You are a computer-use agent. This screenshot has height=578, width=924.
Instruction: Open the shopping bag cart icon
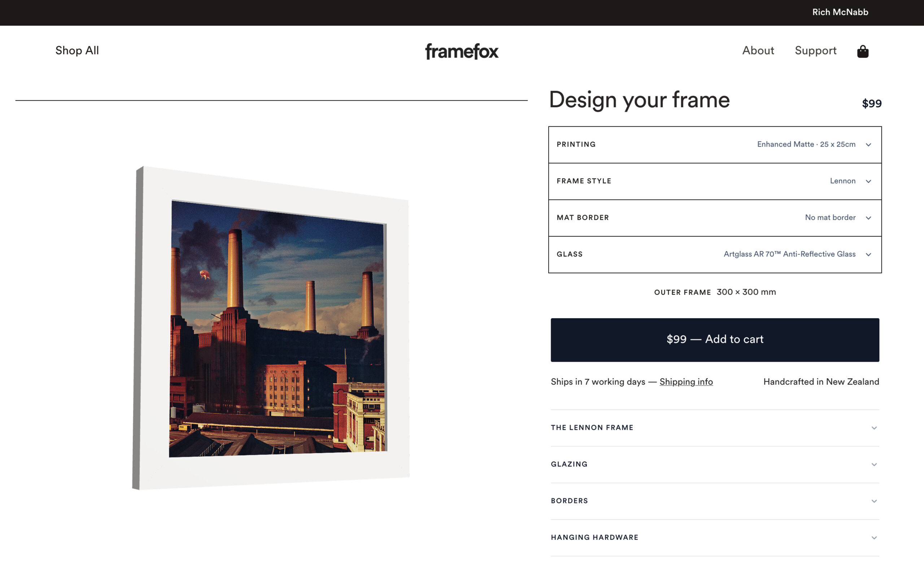(x=863, y=51)
